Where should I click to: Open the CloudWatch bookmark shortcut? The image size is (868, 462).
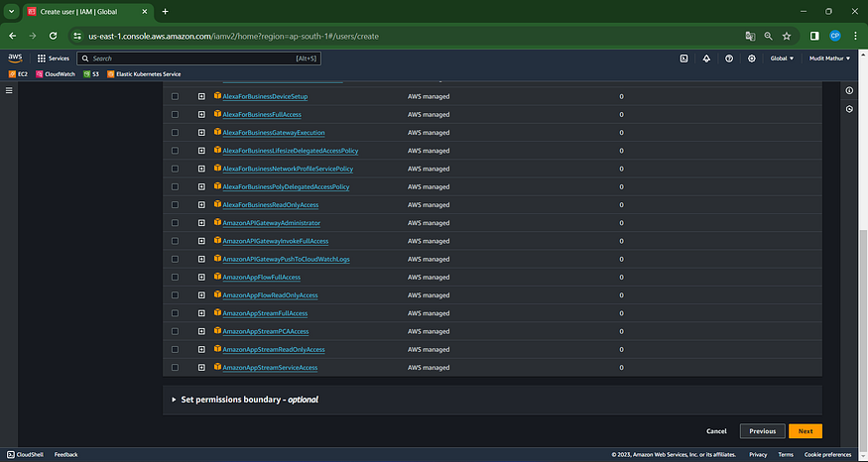point(56,74)
